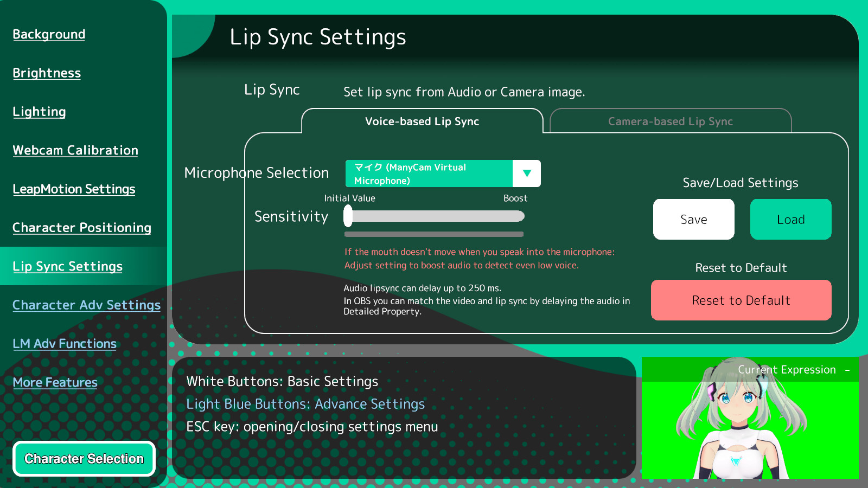Click 'Light Blue Buttons: Advance Settings' text
This screenshot has width=868, height=488.
(x=305, y=404)
